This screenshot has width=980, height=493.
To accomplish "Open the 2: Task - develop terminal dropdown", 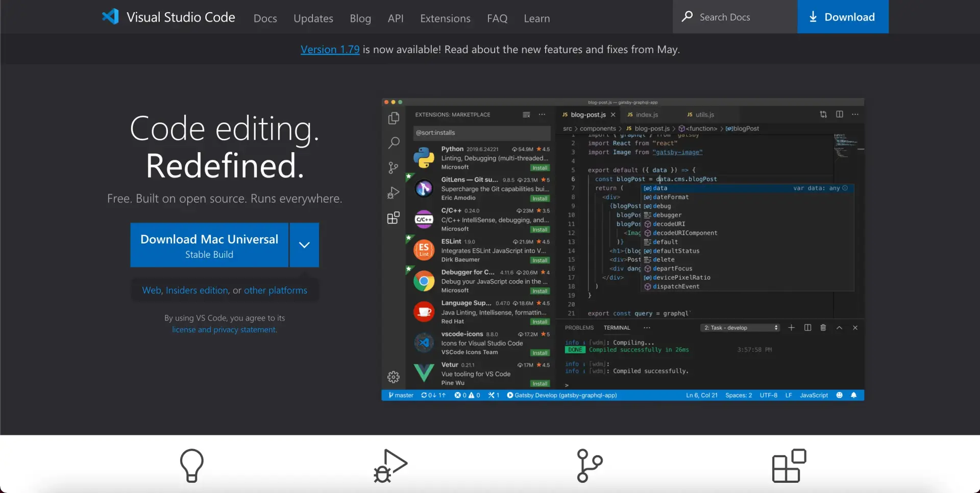I will coord(740,328).
